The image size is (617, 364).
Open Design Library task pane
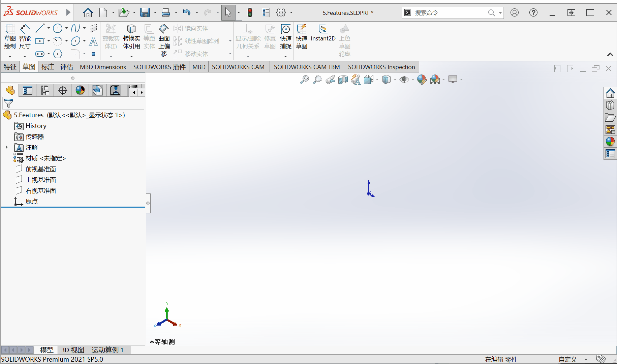click(610, 105)
